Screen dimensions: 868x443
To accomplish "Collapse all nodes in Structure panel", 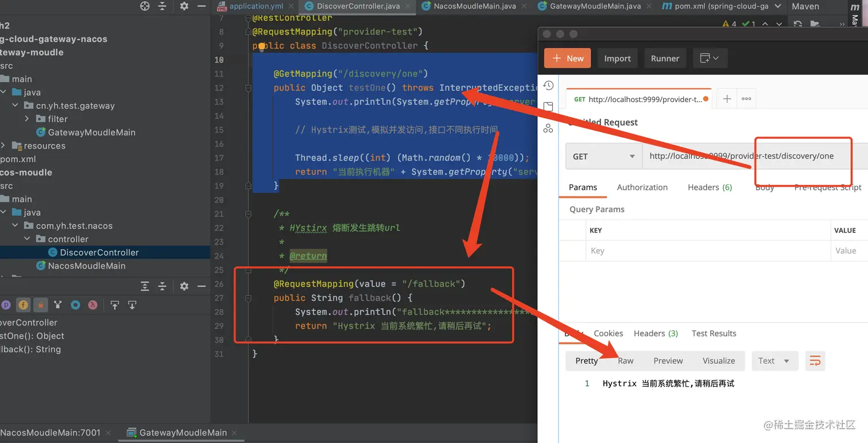I will pyautogui.click(x=162, y=286).
